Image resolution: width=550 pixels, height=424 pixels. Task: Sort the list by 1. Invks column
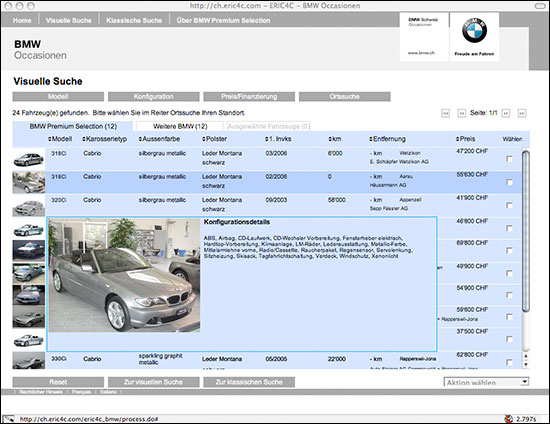[x=278, y=139]
